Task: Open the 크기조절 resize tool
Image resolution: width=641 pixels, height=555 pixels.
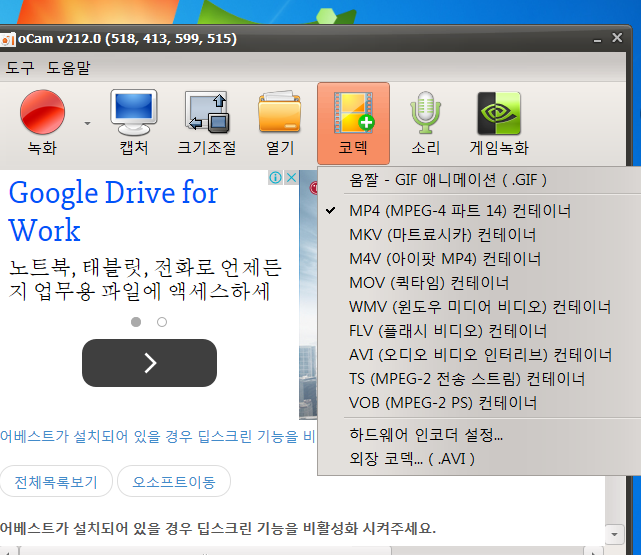Action: 206,123
